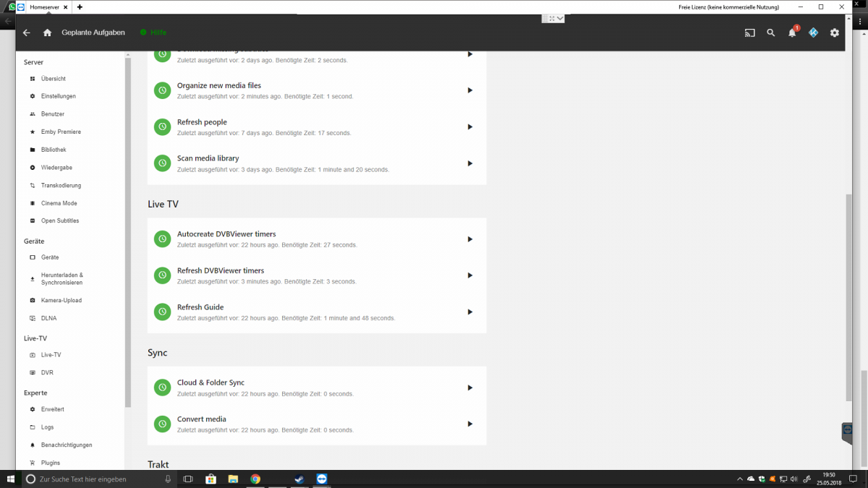Open the cast to device icon
Image resolution: width=868 pixels, height=488 pixels.
click(x=749, y=33)
